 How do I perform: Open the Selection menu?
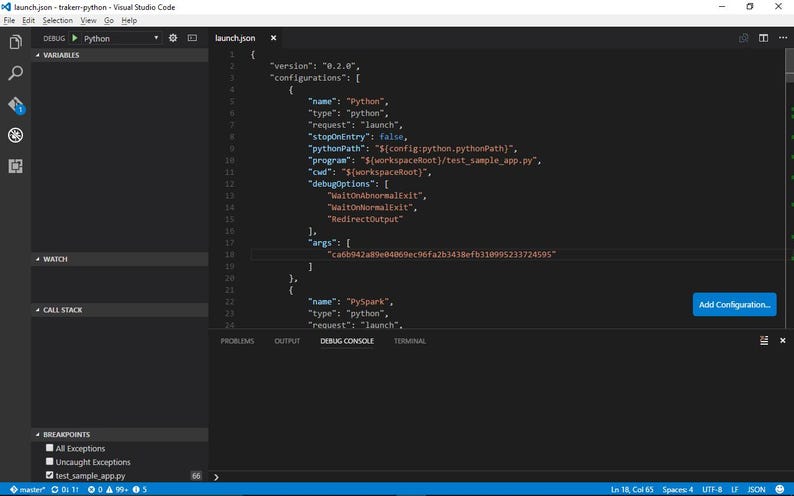pyautogui.click(x=57, y=20)
